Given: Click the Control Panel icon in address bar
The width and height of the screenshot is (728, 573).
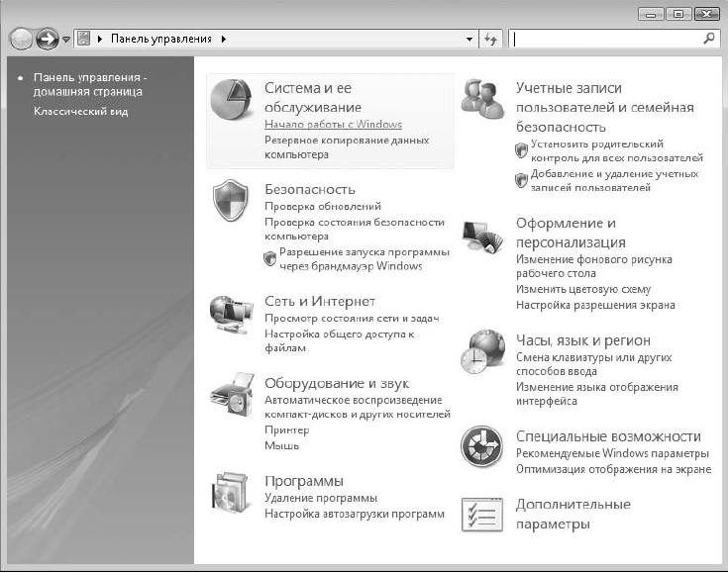Looking at the screenshot, I should click(83, 39).
